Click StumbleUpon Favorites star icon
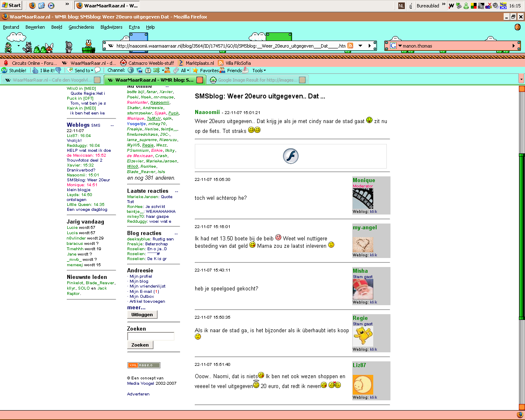 [196, 71]
